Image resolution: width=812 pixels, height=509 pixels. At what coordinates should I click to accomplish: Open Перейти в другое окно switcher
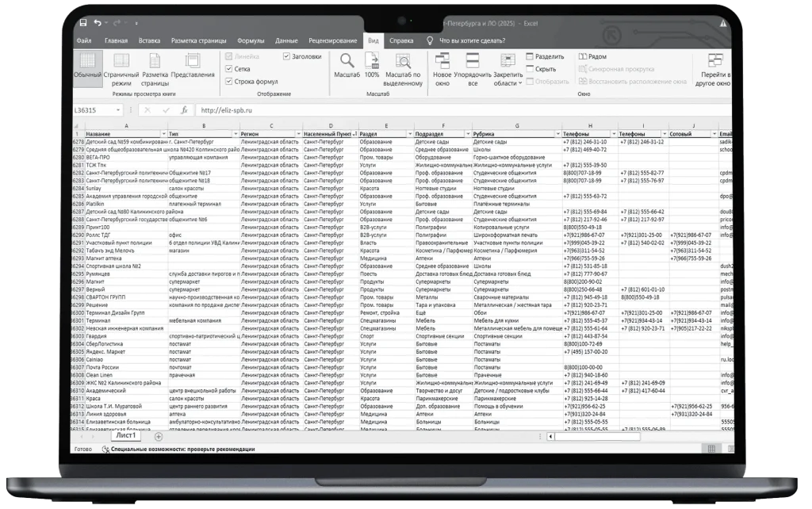[x=713, y=69]
